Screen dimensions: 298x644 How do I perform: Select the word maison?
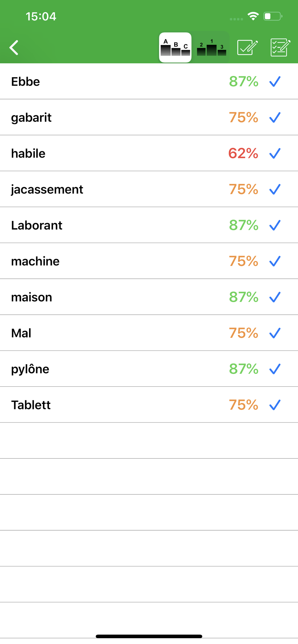click(x=32, y=297)
